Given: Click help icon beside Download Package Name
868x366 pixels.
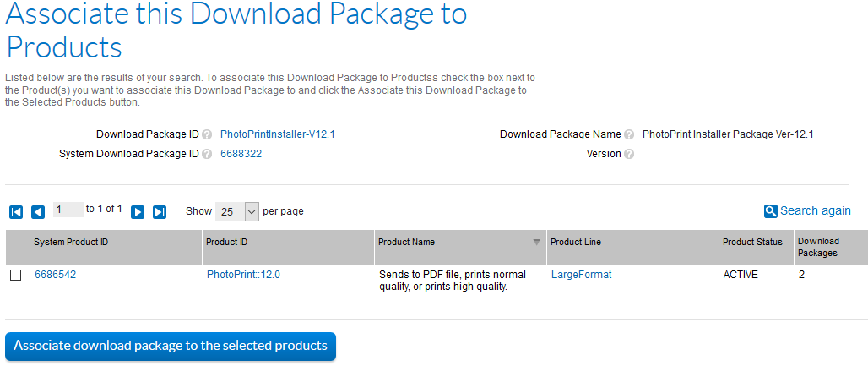Looking at the screenshot, I should coord(629,134).
